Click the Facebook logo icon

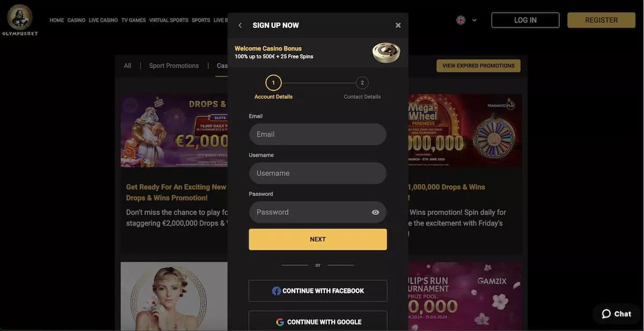276,291
